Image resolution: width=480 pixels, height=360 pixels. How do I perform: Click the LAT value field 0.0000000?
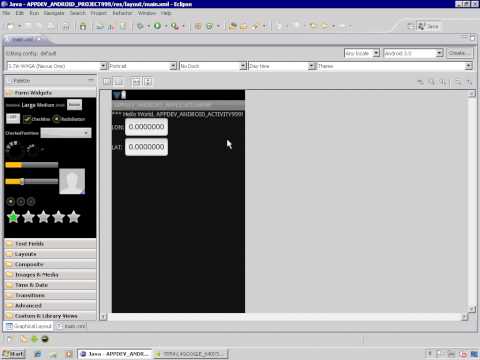pos(146,147)
